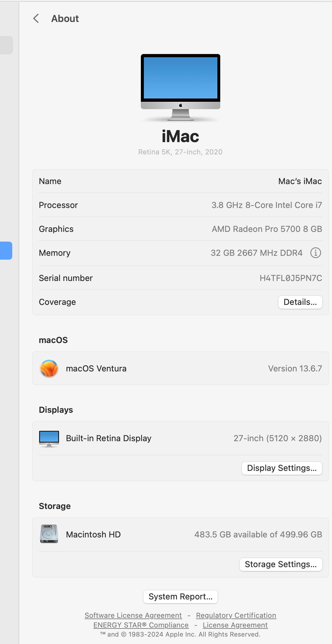Click the Built-in Retina Display monitor icon
This screenshot has width=332, height=644.
[x=49, y=439]
